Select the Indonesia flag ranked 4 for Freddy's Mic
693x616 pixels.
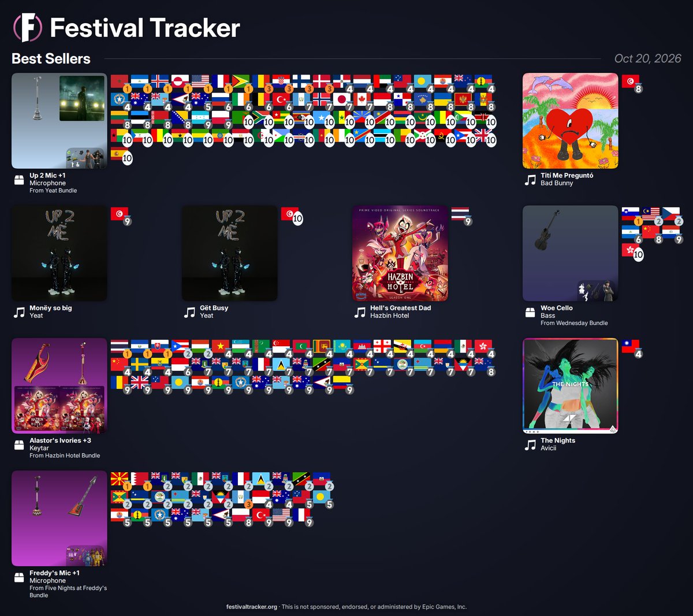tap(261, 497)
